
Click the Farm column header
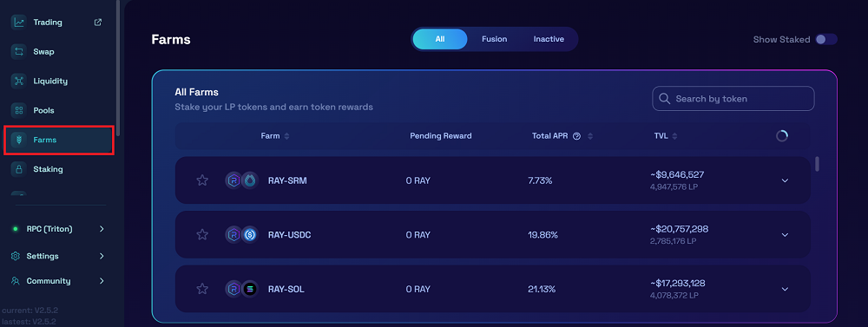coord(270,136)
